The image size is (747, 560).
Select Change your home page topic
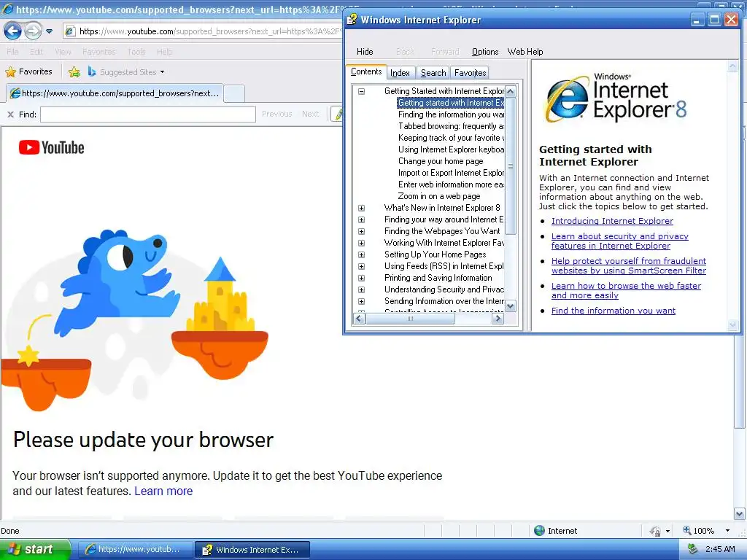pos(441,161)
